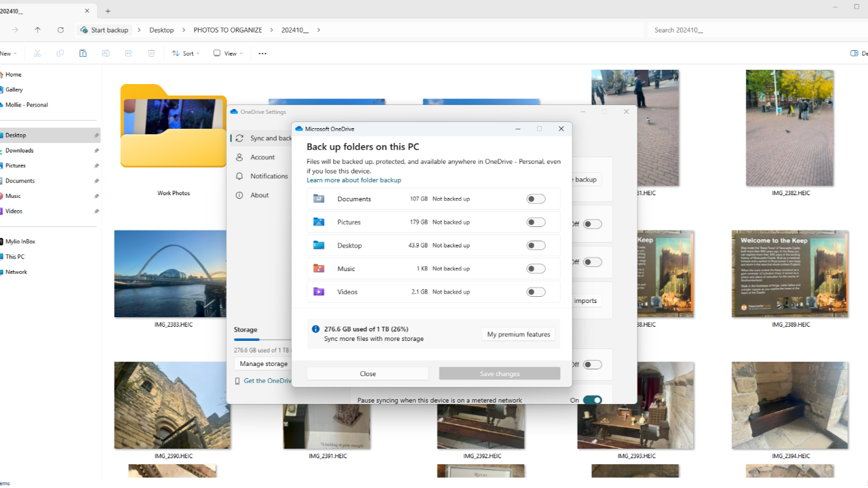
Task: Click the Delete trash icon in toolbar
Action: 151,54
